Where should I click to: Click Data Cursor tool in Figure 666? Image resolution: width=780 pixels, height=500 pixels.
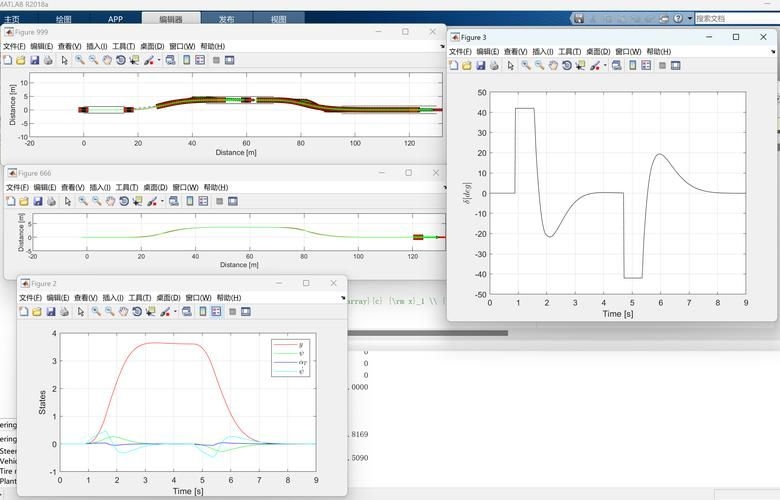pos(137,201)
